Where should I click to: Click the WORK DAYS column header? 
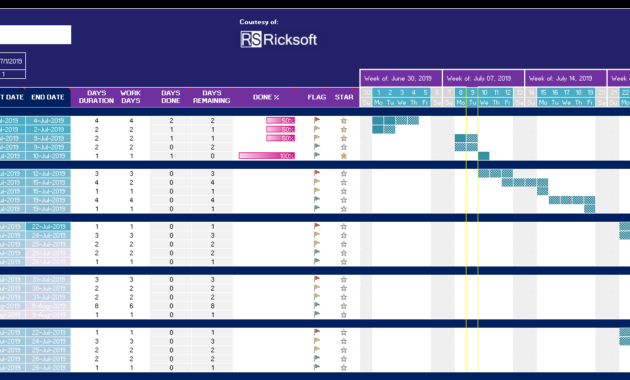click(x=131, y=97)
